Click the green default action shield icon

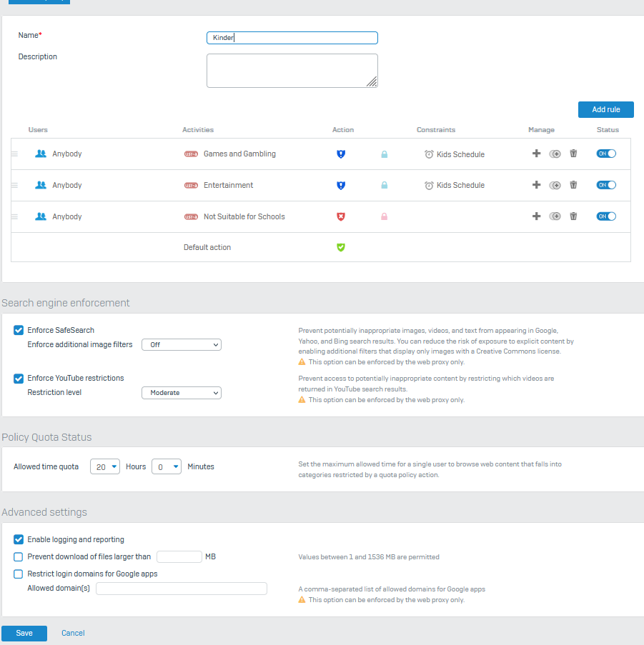(x=341, y=247)
